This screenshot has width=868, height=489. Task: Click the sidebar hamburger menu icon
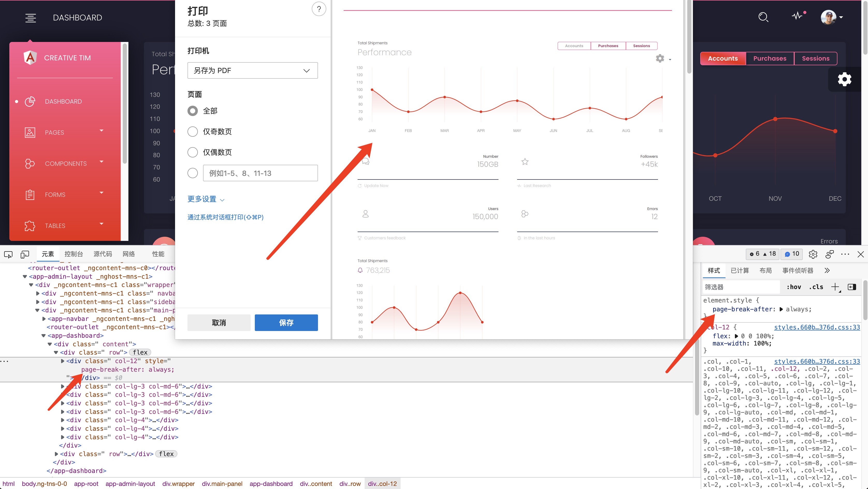pyautogui.click(x=31, y=18)
